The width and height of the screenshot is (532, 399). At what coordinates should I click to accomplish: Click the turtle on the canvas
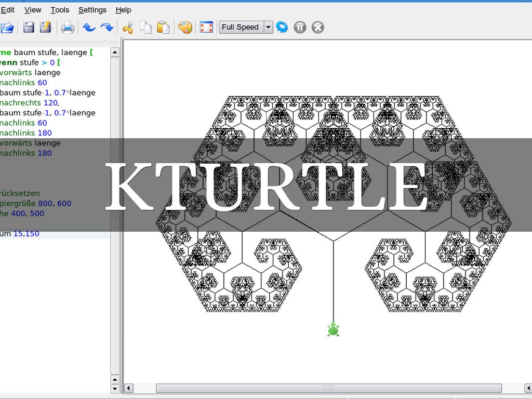pyautogui.click(x=333, y=329)
